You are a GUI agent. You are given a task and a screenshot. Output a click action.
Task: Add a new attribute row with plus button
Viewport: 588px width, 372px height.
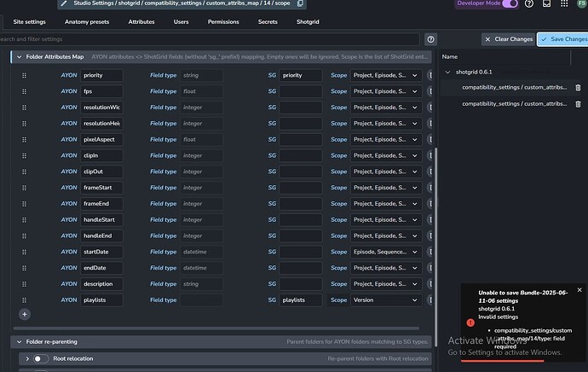25,315
